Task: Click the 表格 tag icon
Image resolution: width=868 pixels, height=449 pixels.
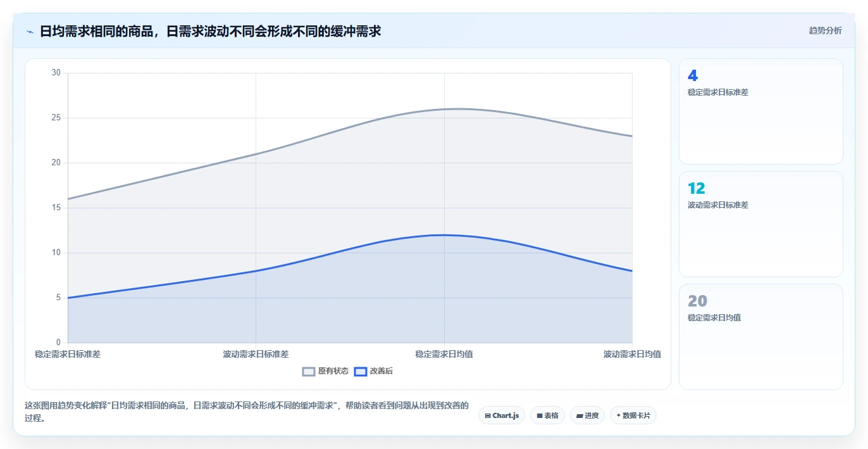Action: click(x=540, y=416)
